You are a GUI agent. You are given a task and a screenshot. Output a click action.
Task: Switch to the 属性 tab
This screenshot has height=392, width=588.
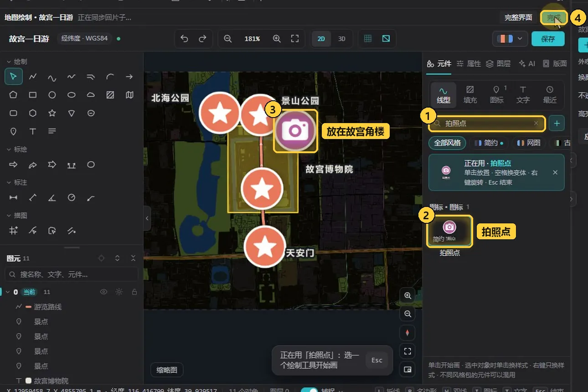tap(469, 64)
